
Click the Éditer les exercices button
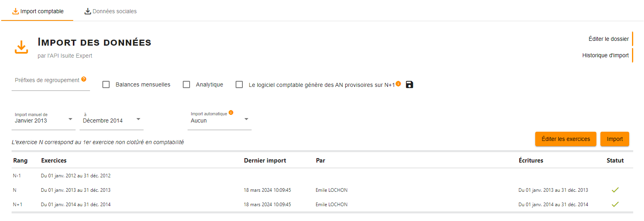pos(566,139)
